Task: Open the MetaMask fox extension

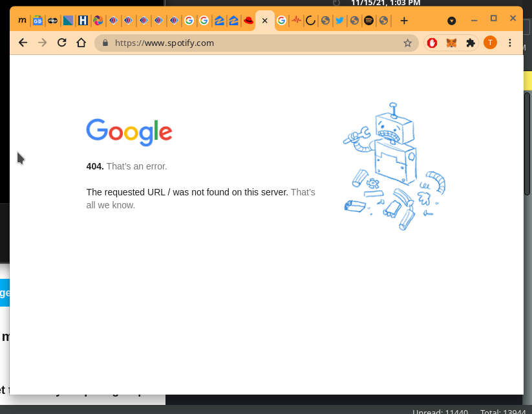Action: pos(451,43)
